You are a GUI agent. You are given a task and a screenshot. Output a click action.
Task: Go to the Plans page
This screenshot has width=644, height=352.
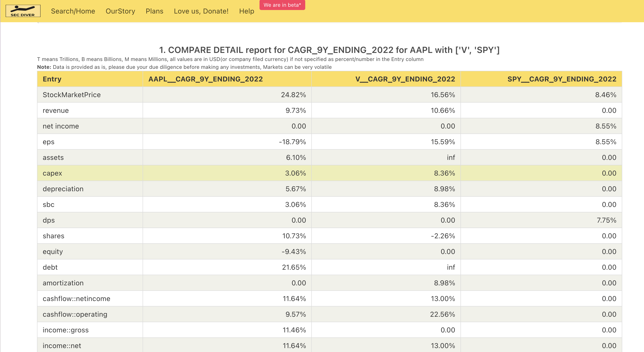click(x=155, y=11)
